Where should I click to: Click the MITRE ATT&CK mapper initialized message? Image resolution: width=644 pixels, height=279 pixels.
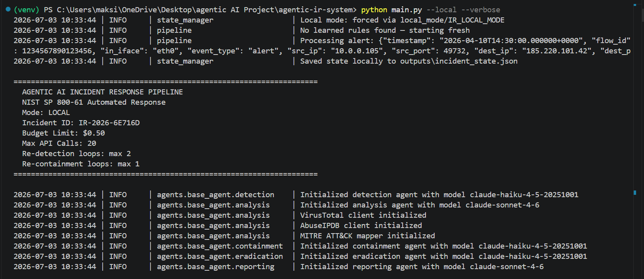tap(367, 236)
